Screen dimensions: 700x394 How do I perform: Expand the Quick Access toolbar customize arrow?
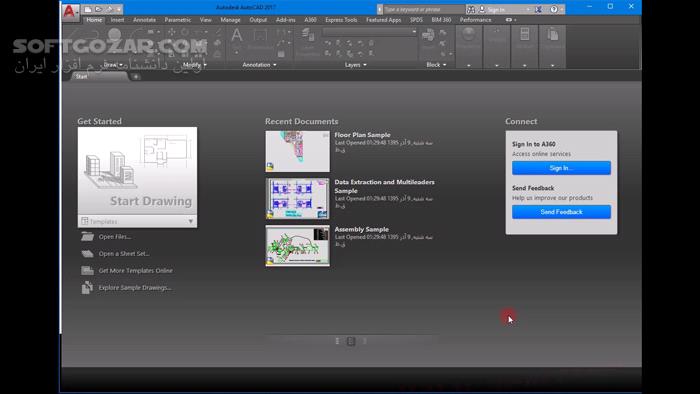tap(118, 9)
